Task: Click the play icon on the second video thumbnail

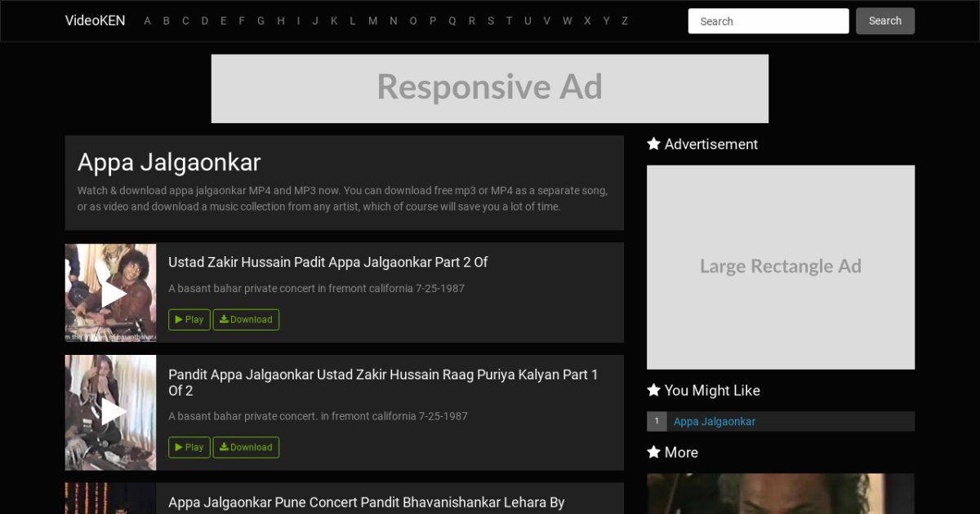Action: point(111,412)
